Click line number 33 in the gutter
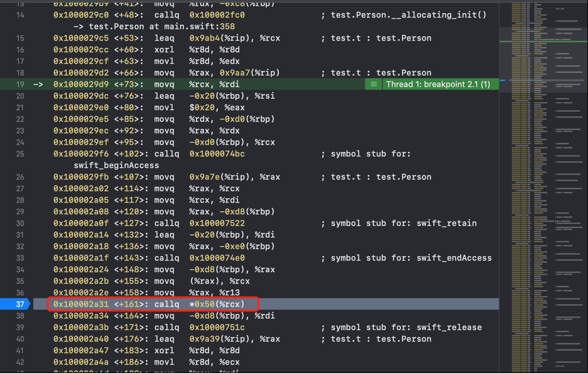Viewport: 588px width, 373px height. pos(20,258)
